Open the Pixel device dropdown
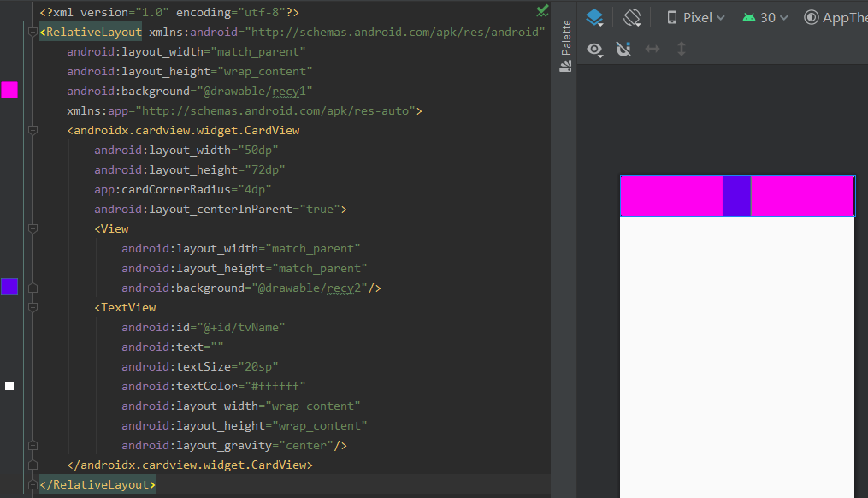 695,18
